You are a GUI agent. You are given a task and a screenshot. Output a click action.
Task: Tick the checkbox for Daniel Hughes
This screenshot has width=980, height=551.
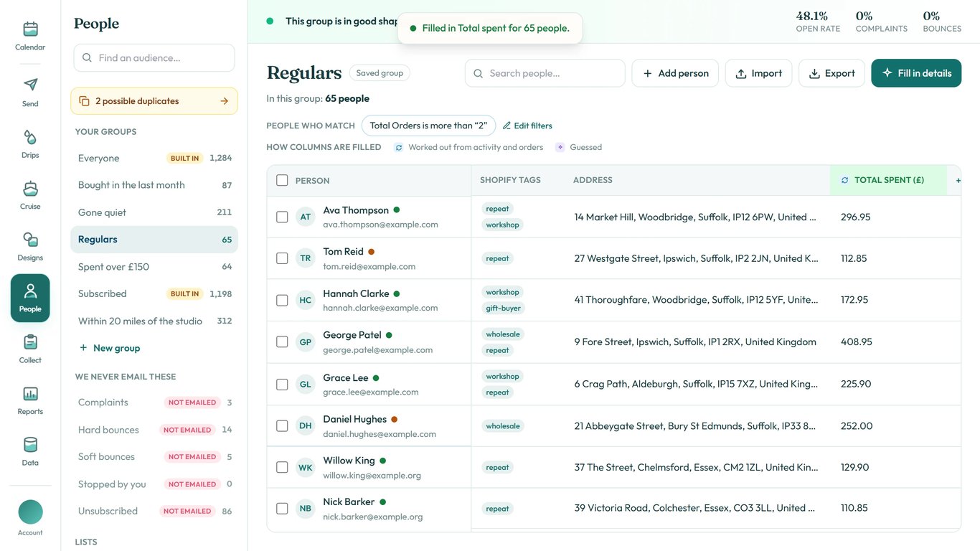pos(282,425)
